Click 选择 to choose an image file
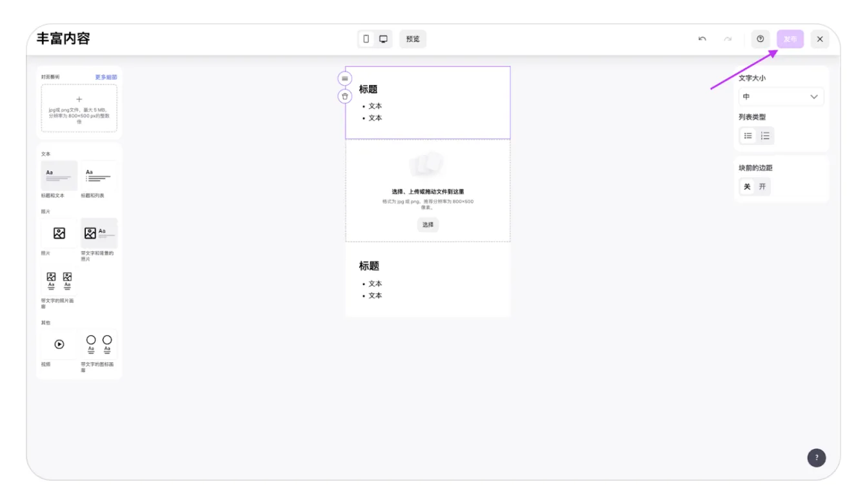This screenshot has width=867, height=504. [x=428, y=225]
